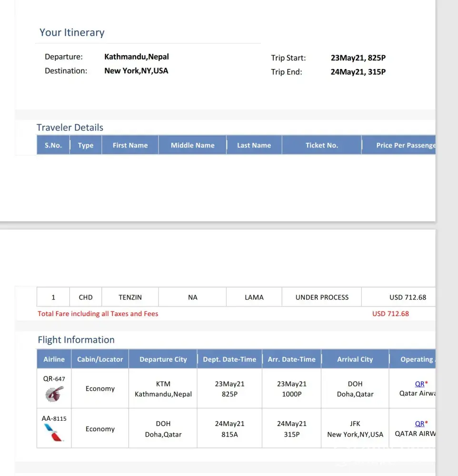This screenshot has height=476, width=458.
Task: Click the 'Dept. Date-Time' column header
Action: coord(229,359)
